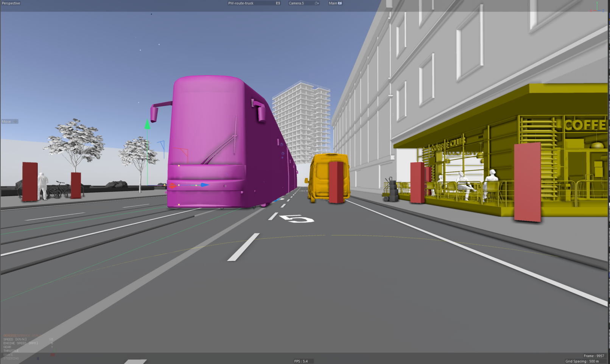Activate the Move tool indicator
The height and width of the screenshot is (364, 610).
[9, 121]
